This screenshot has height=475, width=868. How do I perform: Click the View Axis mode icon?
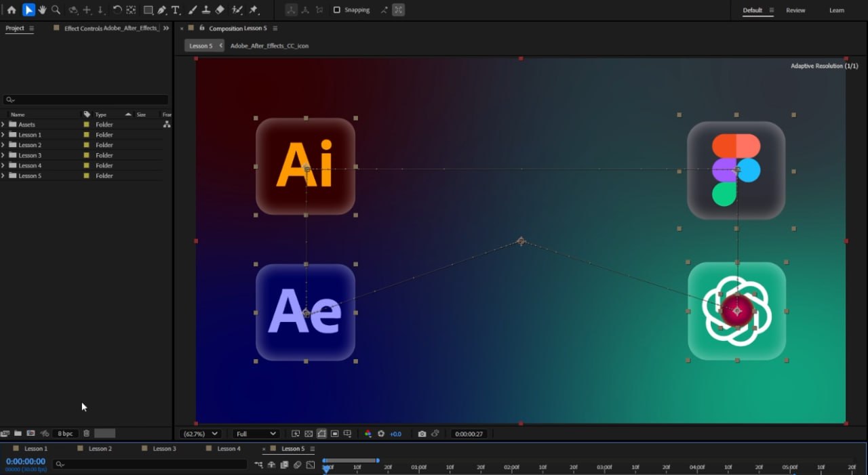319,10
